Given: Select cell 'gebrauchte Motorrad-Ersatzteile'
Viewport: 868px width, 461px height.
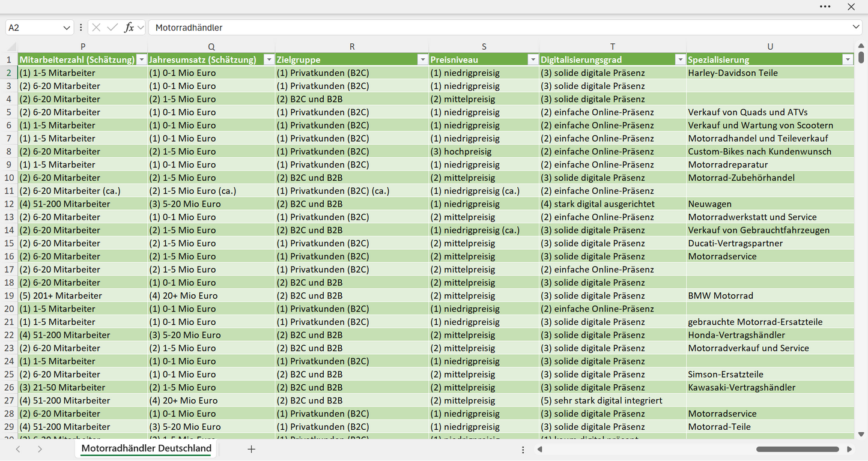Looking at the screenshot, I should pos(770,322).
